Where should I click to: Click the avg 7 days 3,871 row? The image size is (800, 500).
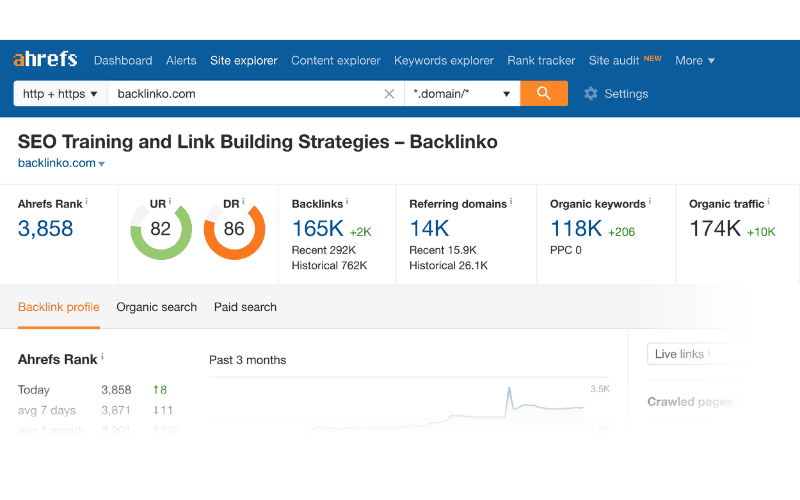(x=95, y=410)
